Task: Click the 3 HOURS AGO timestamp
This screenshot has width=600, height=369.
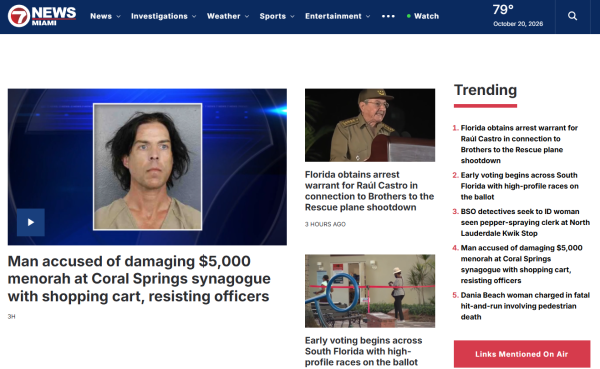Action: pos(325,224)
